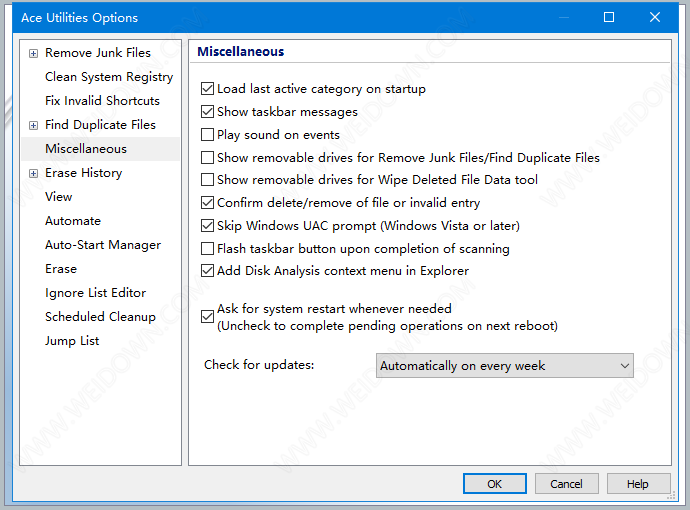Open the Automate settings
Screen dimensions: 690x510
click(73, 221)
